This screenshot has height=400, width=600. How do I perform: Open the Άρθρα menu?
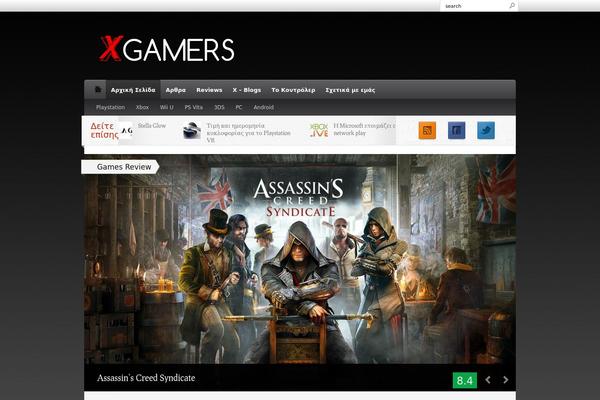(176, 90)
